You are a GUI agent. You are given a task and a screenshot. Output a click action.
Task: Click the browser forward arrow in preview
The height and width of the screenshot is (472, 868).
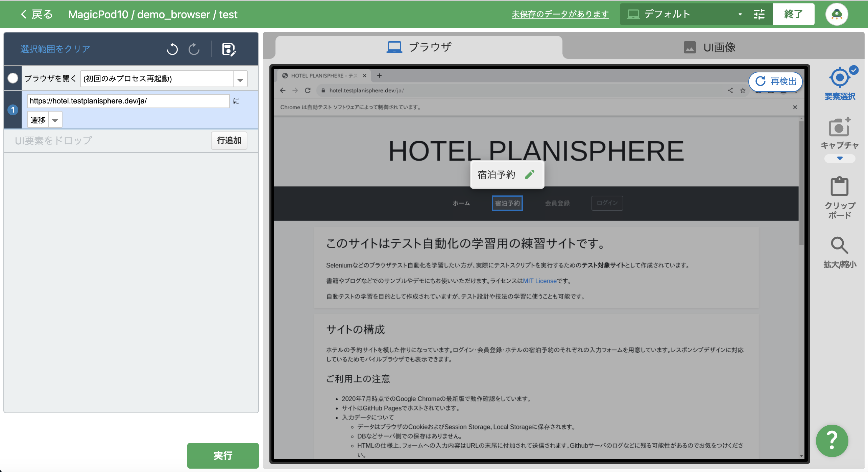click(295, 91)
